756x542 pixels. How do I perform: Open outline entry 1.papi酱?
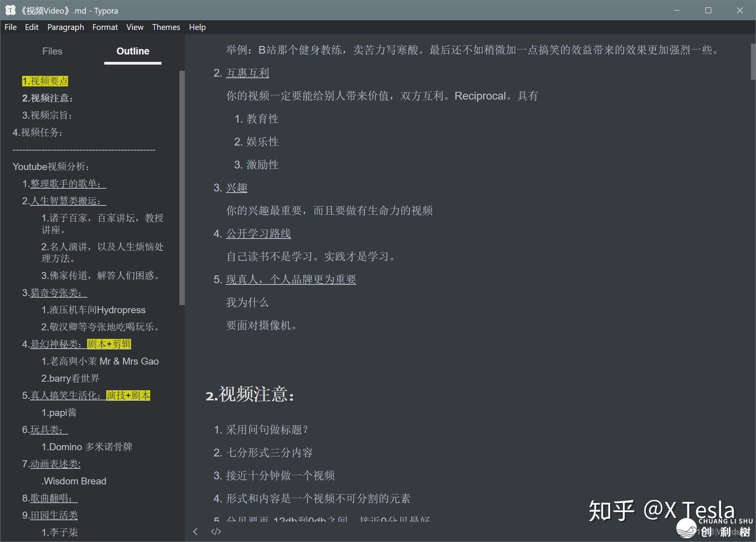[x=59, y=412]
